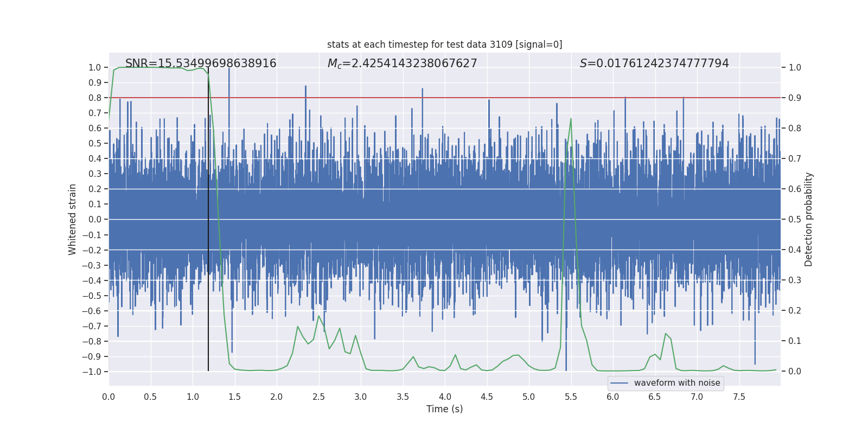The width and height of the screenshot is (868, 434).
Task: Select the S=0.01761242374777794 annotation
Action: click(654, 63)
